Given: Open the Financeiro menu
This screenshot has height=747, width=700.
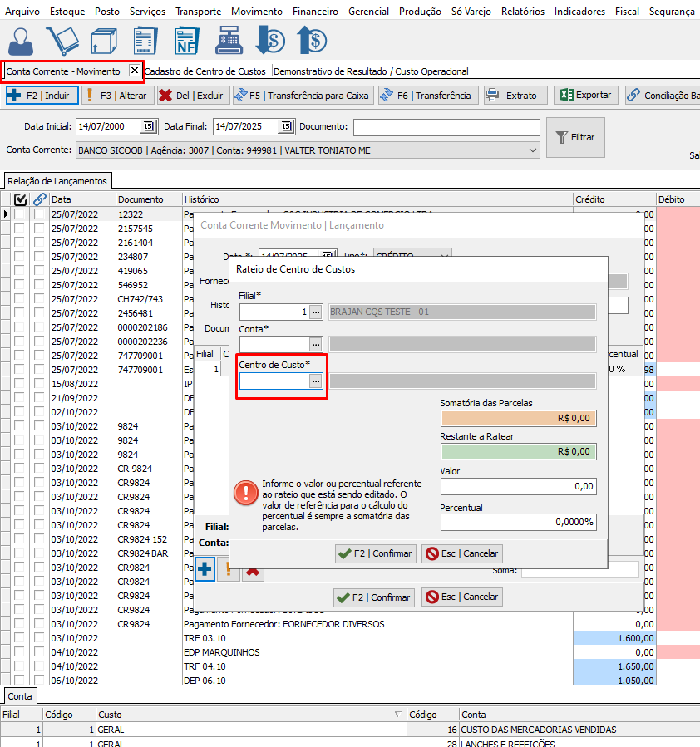Looking at the screenshot, I should [315, 12].
